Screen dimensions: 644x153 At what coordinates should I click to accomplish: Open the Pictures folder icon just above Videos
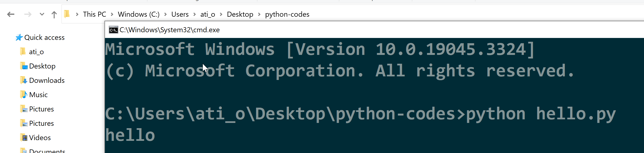[24, 123]
